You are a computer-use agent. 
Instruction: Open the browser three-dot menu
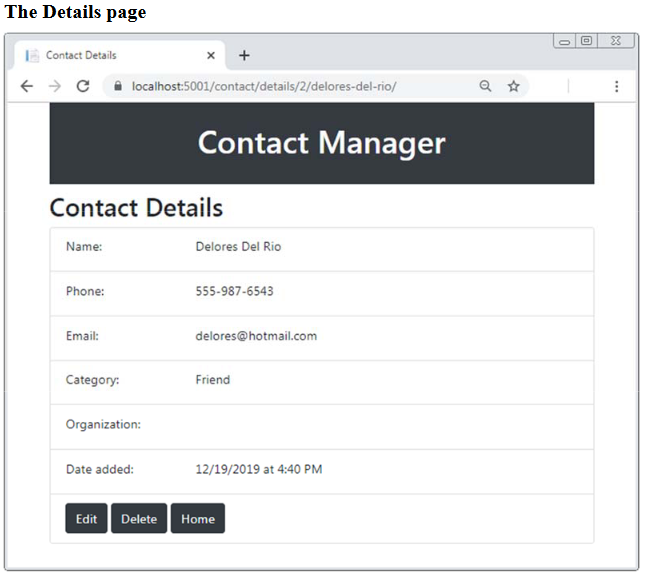click(x=616, y=86)
